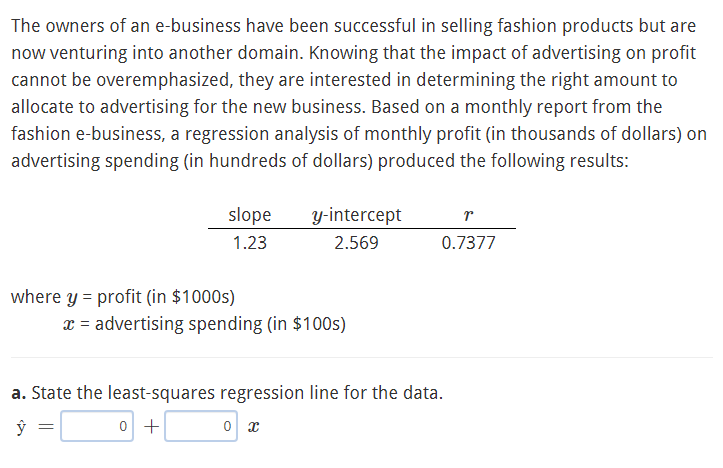
Task: Click the bold 'a.' question label
Action: 18,393
